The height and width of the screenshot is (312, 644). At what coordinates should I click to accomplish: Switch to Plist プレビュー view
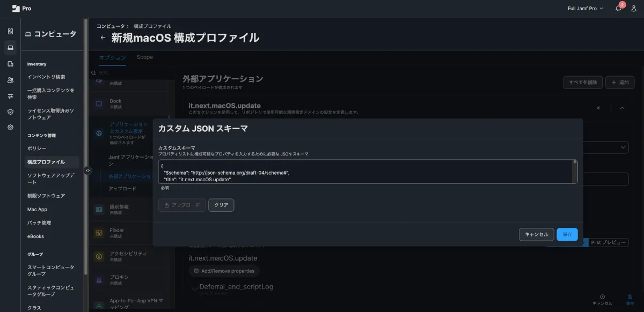(609, 243)
